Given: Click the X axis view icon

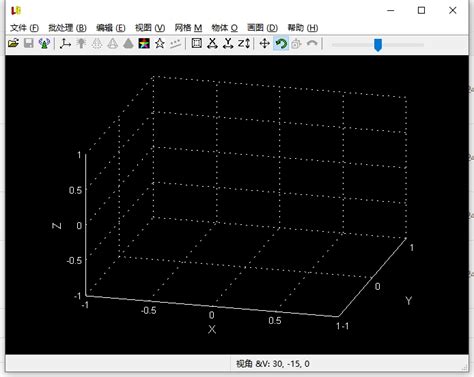Looking at the screenshot, I should click(212, 43).
